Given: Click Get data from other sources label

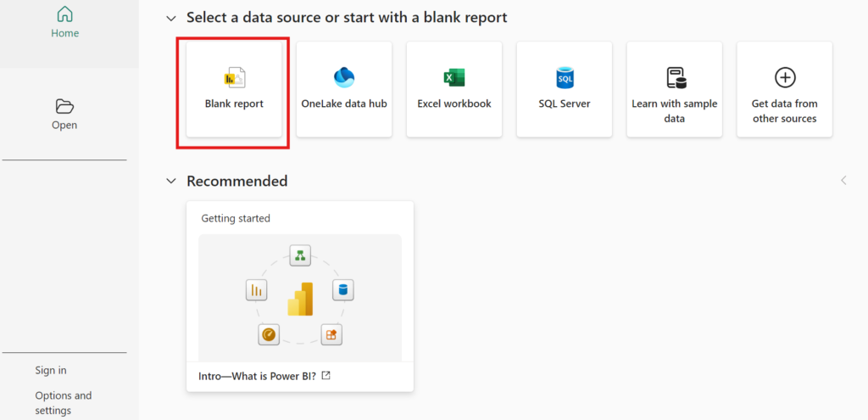Looking at the screenshot, I should (x=784, y=111).
